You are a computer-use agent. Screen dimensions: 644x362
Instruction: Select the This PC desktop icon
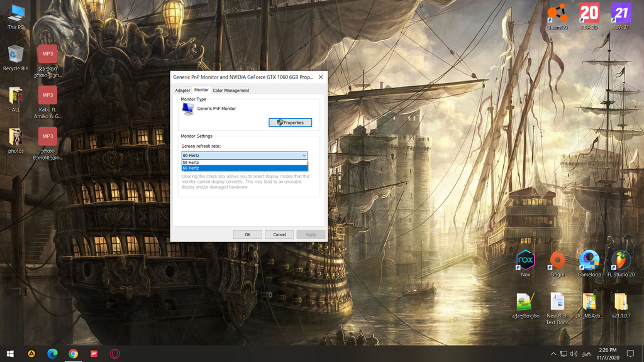point(16,16)
